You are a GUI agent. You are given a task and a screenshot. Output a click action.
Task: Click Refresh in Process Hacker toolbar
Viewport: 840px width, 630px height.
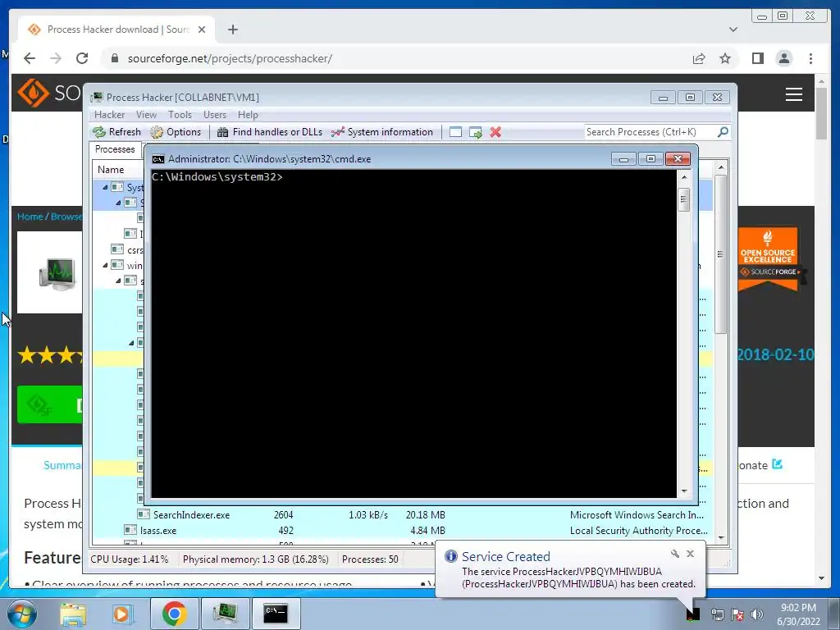click(x=116, y=132)
